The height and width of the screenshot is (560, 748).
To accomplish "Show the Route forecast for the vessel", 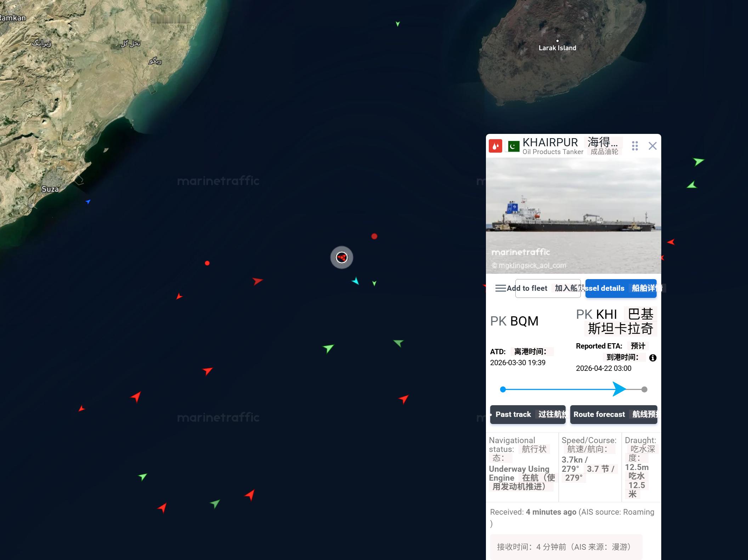I will click(x=613, y=414).
